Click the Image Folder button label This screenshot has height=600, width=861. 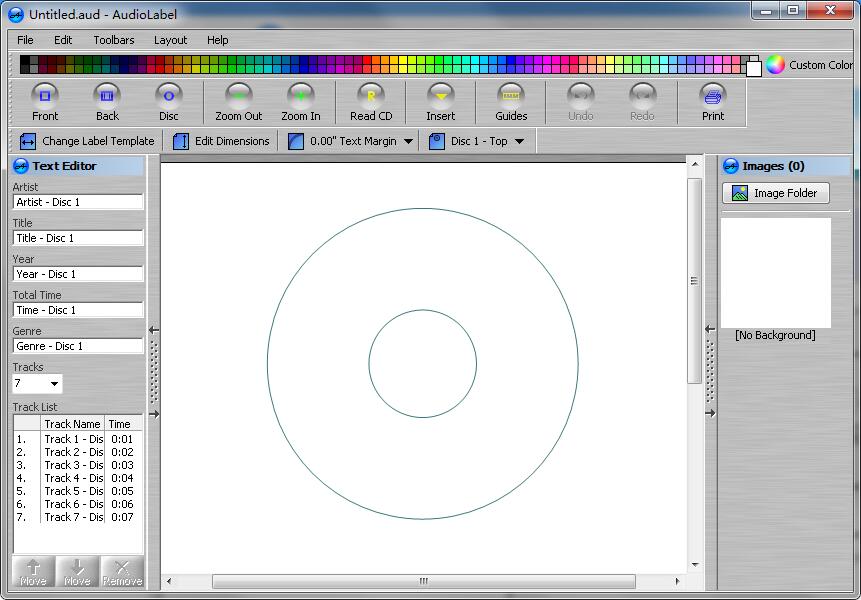(785, 193)
